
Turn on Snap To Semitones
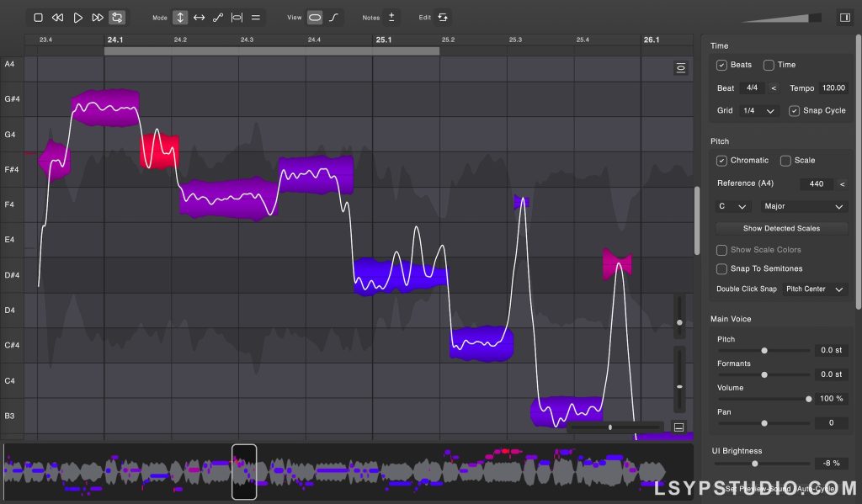click(721, 268)
